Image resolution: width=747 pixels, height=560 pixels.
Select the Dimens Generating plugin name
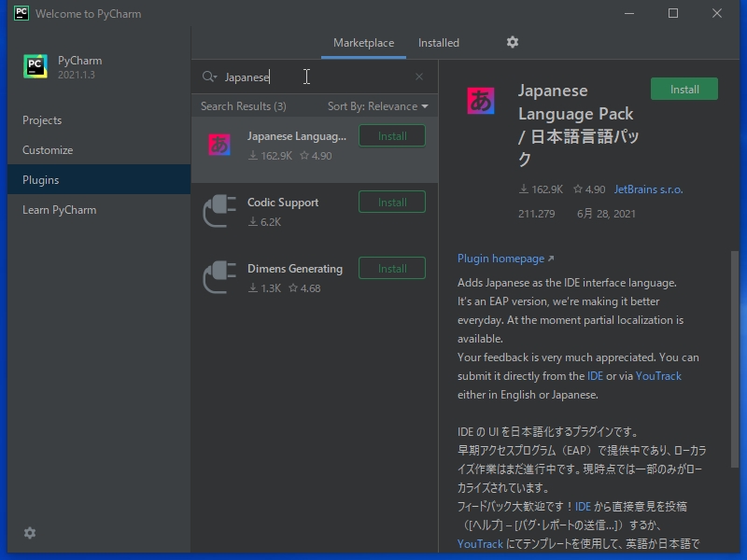pyautogui.click(x=295, y=269)
